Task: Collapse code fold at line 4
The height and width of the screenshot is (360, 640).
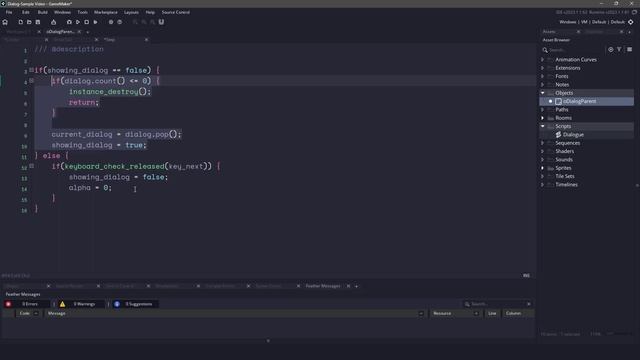Action: tap(31, 81)
